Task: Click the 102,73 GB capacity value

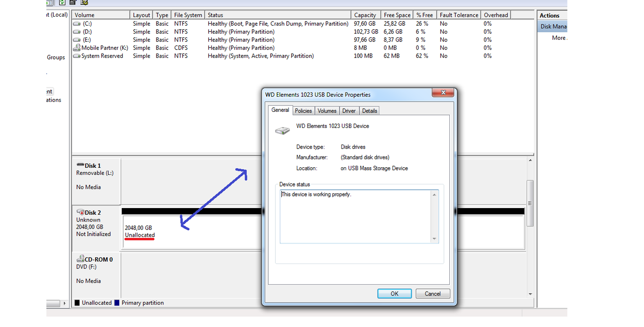Action: (366, 32)
